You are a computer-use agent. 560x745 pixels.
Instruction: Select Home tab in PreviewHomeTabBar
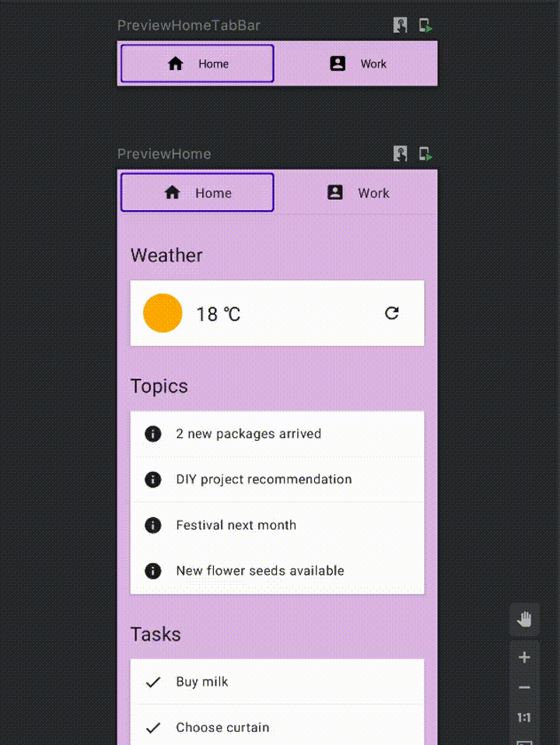point(198,63)
